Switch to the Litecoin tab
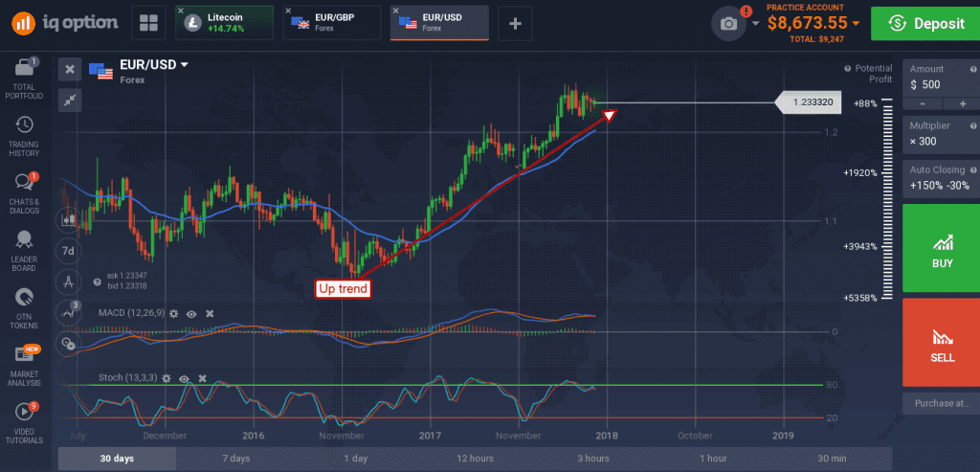980x472 pixels. tap(225, 23)
